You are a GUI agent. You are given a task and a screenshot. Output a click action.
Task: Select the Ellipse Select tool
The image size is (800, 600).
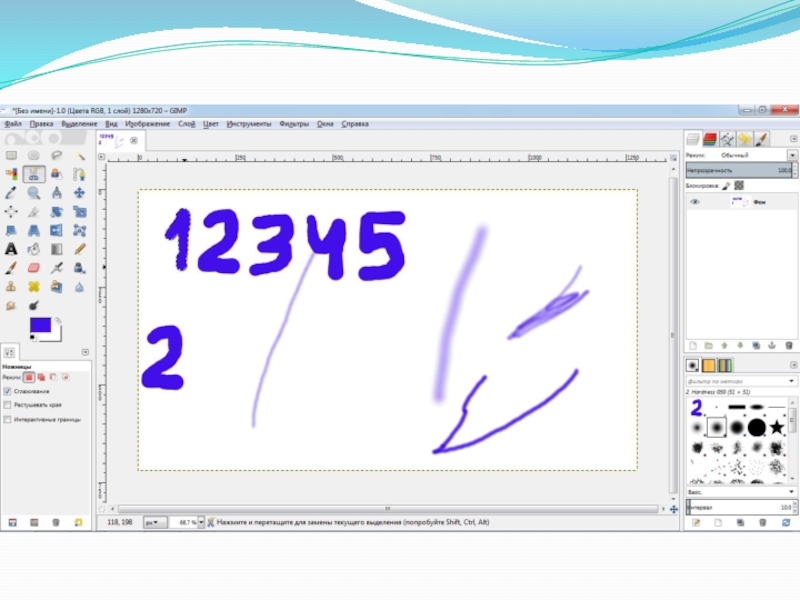[34, 155]
